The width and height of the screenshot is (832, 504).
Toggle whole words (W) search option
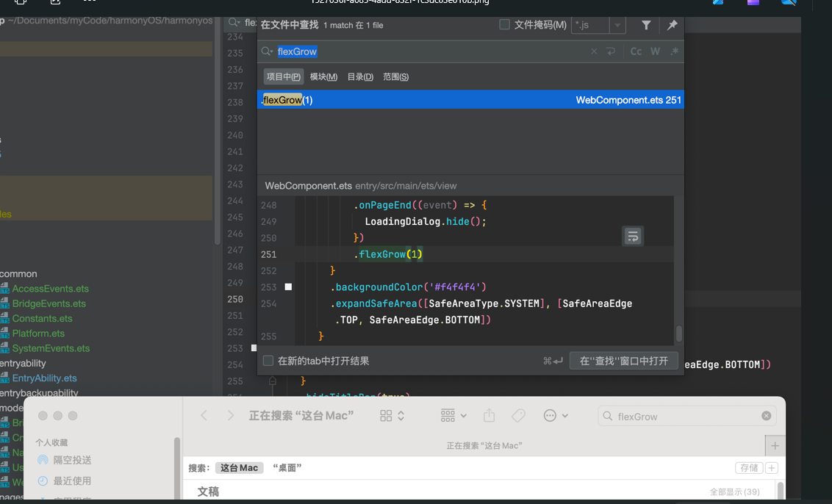click(x=655, y=51)
